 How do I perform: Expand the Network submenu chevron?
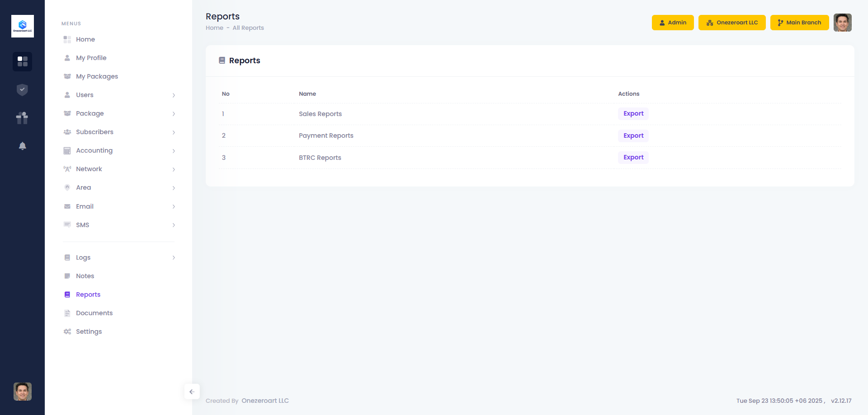(174, 169)
